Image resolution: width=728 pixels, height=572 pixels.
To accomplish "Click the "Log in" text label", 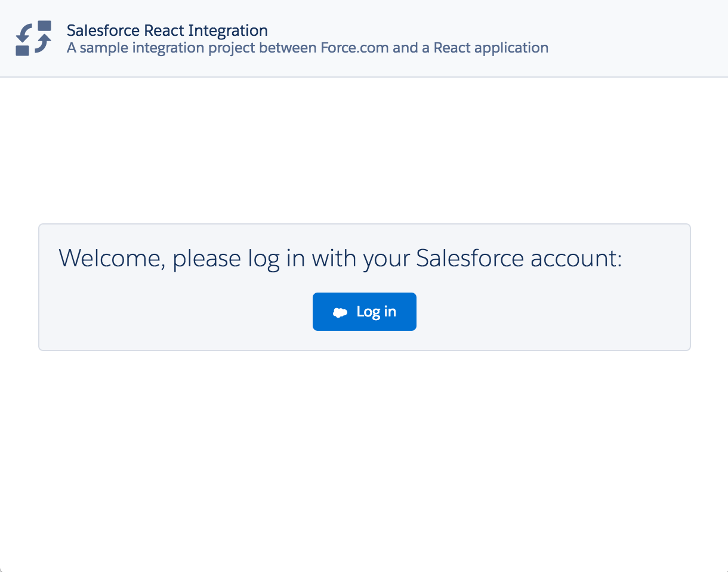I will pos(376,312).
